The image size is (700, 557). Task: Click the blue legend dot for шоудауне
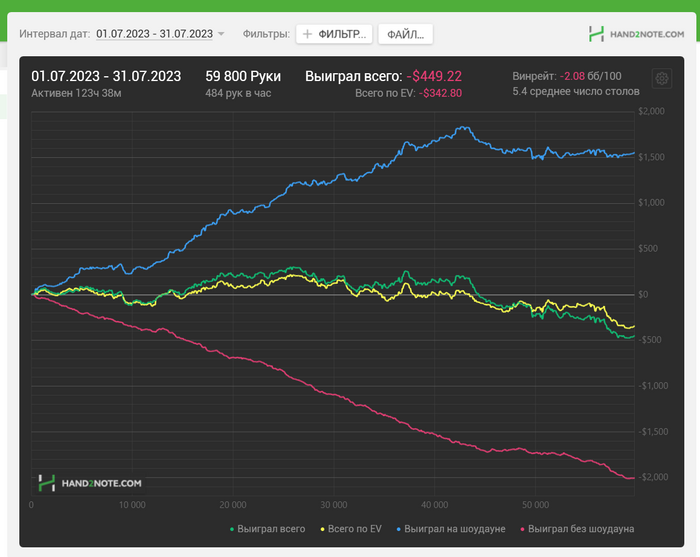pyautogui.click(x=399, y=529)
